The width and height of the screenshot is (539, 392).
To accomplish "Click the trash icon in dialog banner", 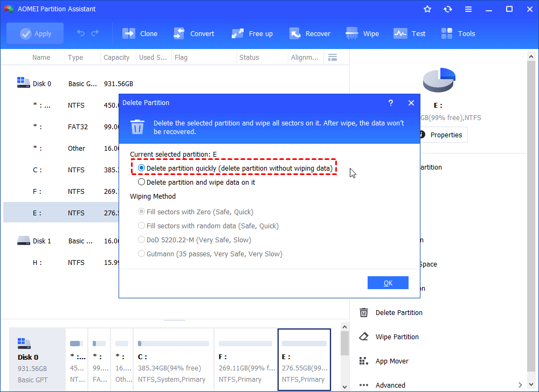I will coord(137,127).
